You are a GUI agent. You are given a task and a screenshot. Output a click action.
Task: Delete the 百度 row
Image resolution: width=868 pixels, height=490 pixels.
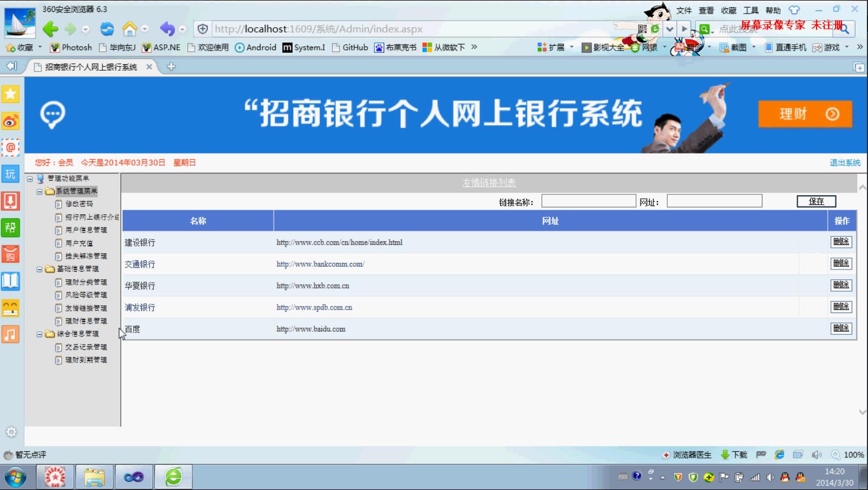tap(841, 328)
